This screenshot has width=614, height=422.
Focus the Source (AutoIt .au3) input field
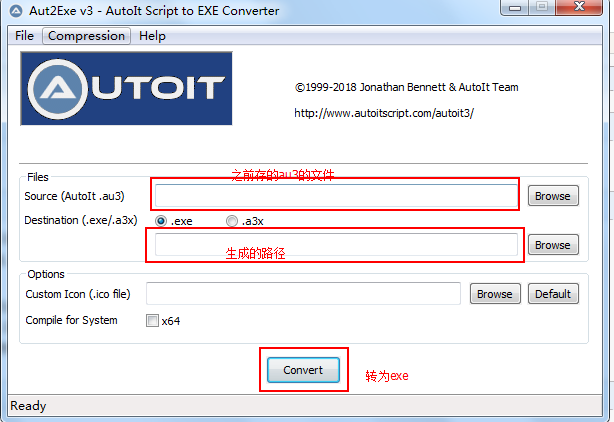coord(335,195)
